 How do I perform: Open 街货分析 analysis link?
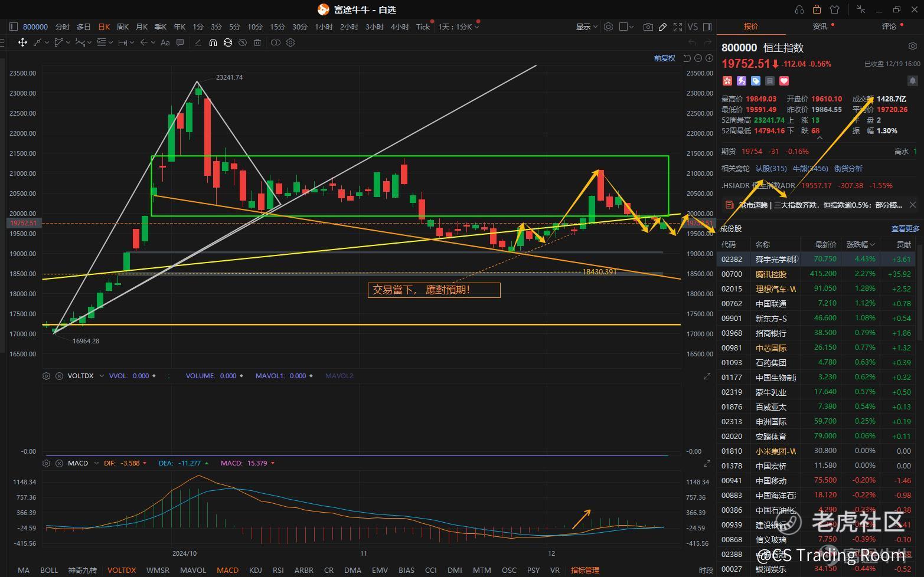click(x=848, y=168)
